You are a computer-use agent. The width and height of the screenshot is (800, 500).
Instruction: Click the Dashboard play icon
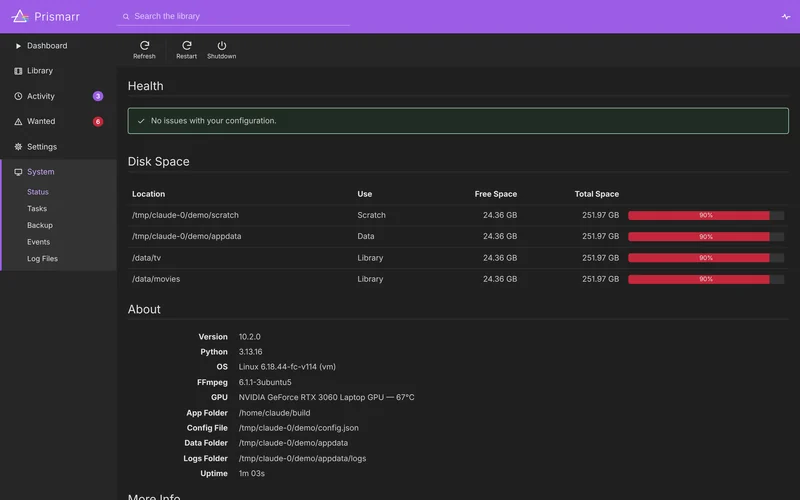(18, 46)
